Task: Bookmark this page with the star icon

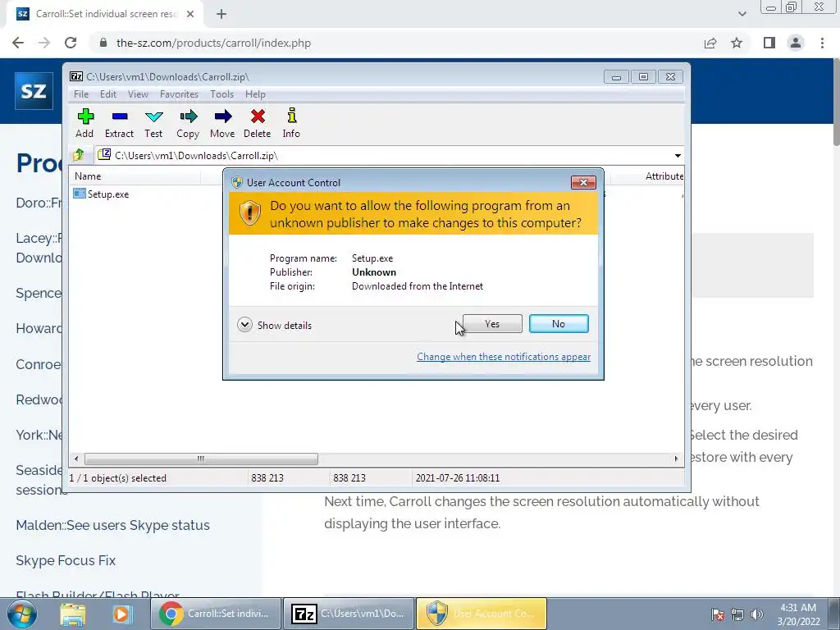Action: click(737, 43)
